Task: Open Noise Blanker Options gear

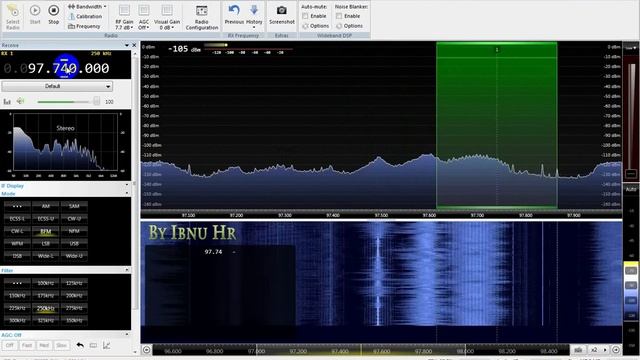Action: [349, 26]
